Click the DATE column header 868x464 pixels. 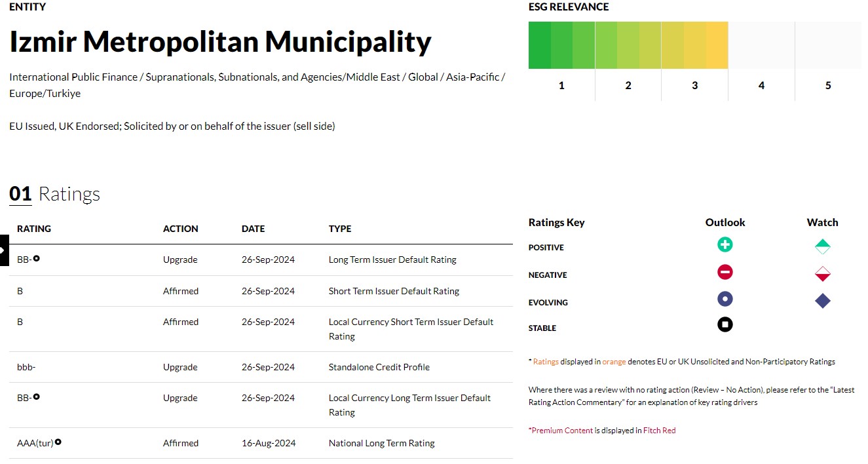tap(254, 229)
